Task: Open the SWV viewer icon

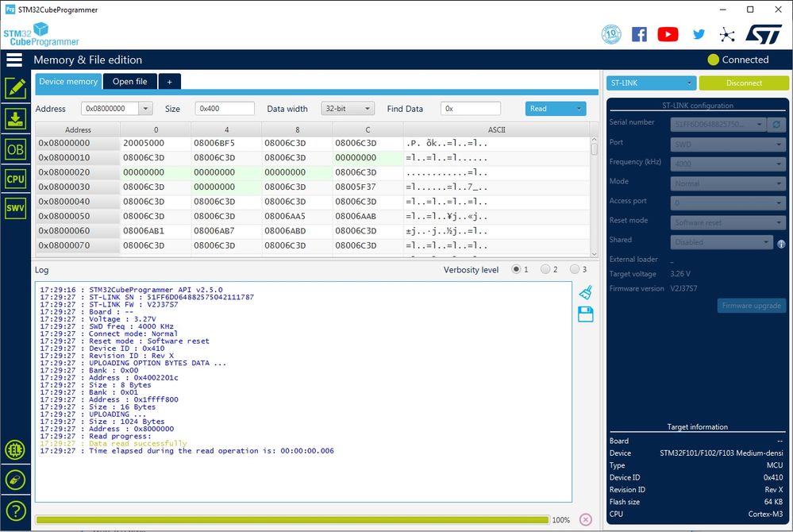Action: (15, 209)
